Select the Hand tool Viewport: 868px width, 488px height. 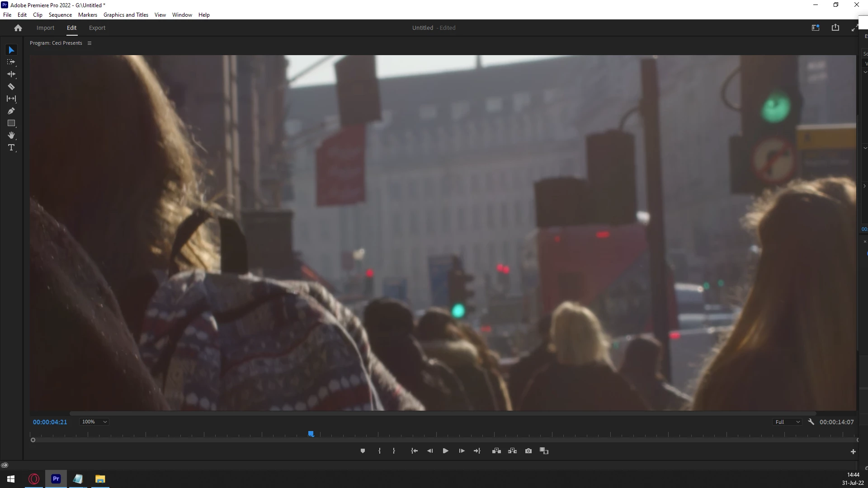click(11, 136)
